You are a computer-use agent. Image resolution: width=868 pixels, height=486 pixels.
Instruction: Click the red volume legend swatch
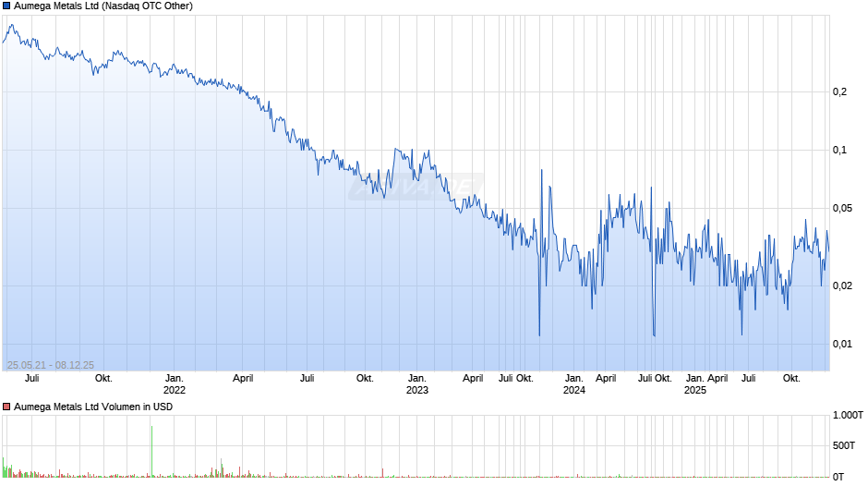[6, 407]
